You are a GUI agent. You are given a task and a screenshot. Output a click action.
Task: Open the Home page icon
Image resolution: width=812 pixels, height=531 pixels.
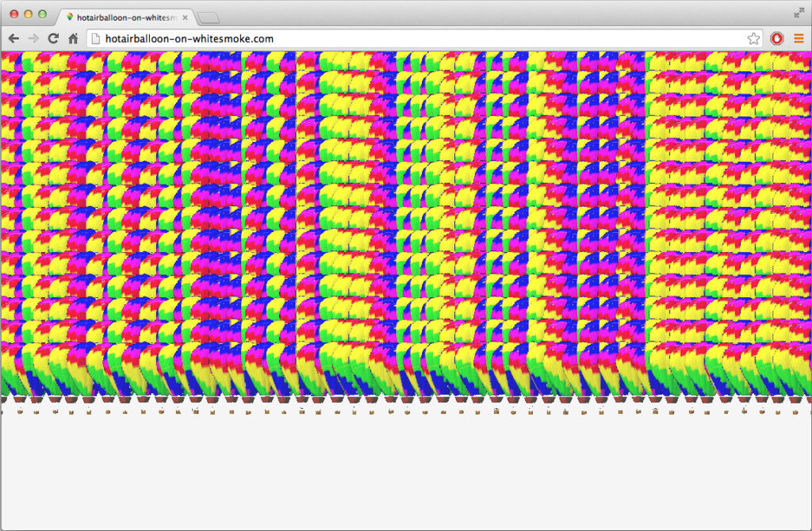point(73,38)
